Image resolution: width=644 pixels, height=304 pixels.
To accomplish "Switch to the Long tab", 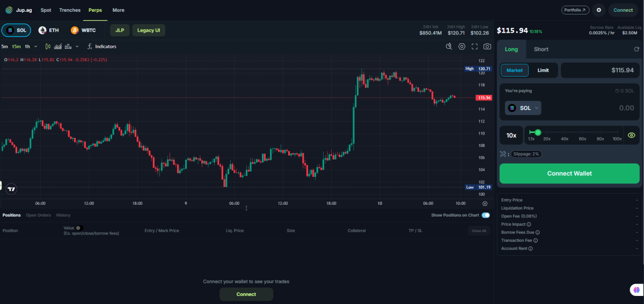I will click(x=511, y=49).
